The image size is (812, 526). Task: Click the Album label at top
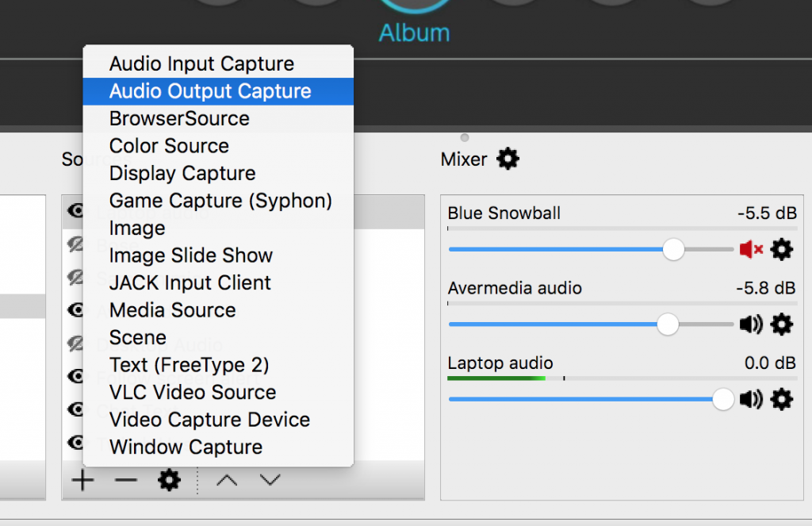point(414,33)
